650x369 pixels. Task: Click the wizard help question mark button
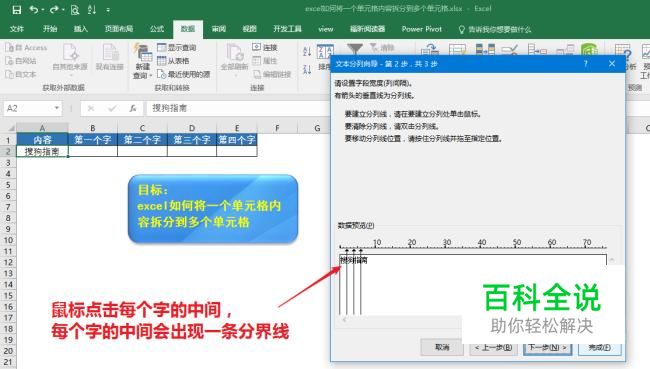(x=586, y=63)
